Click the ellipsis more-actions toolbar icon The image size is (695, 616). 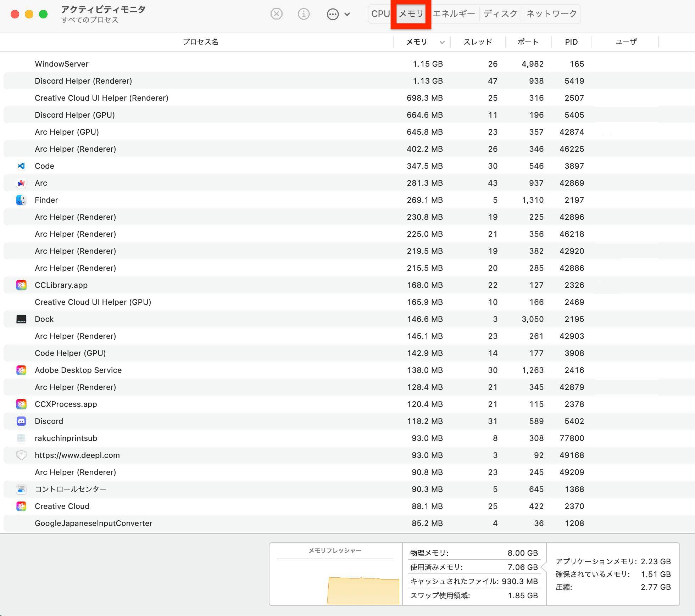pyautogui.click(x=333, y=14)
